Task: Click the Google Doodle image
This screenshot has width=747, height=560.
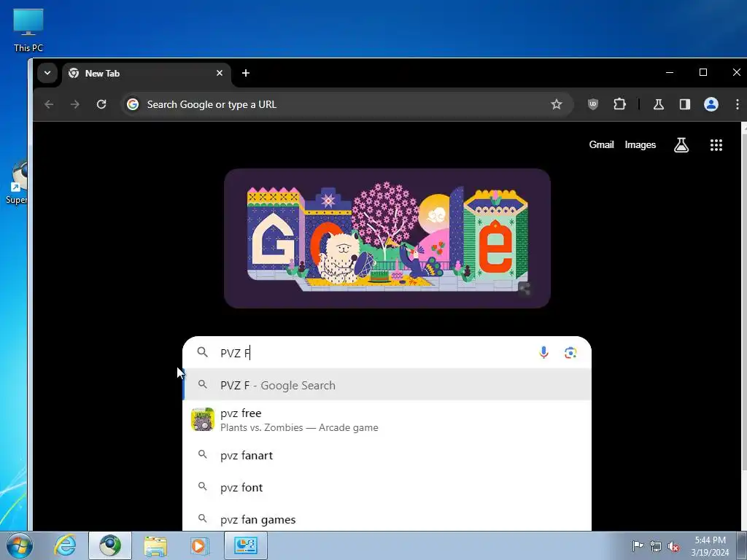Action: click(387, 238)
